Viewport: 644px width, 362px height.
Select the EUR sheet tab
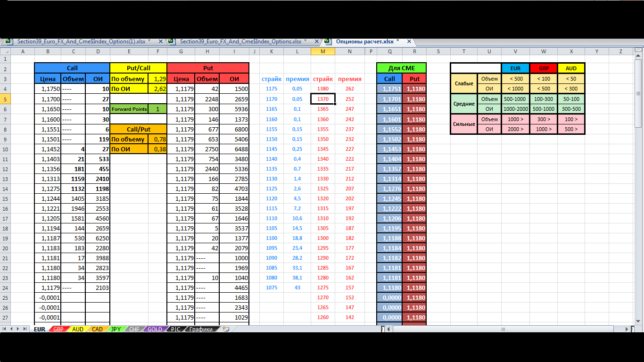pos(40,329)
